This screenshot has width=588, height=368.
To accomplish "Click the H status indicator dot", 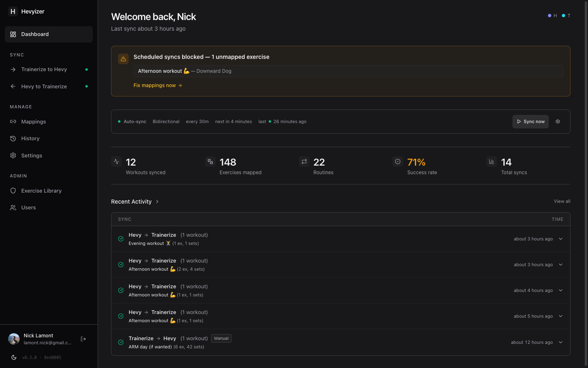I will coord(550,16).
